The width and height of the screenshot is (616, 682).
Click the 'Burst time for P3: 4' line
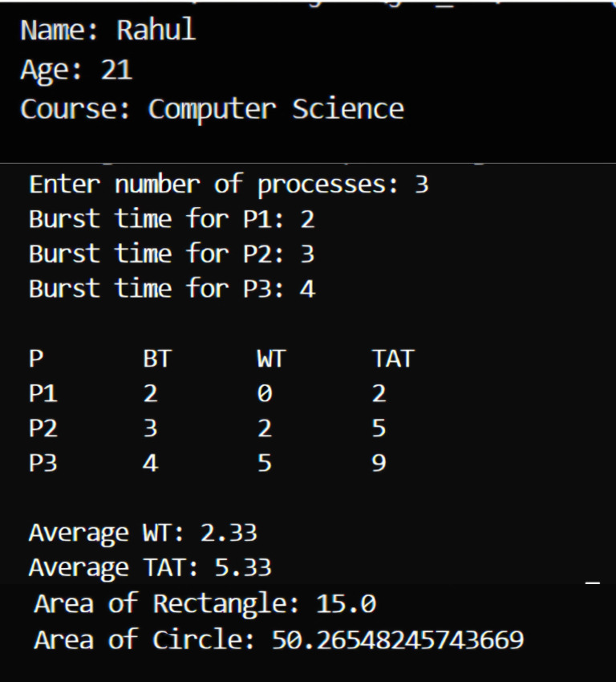click(172, 288)
